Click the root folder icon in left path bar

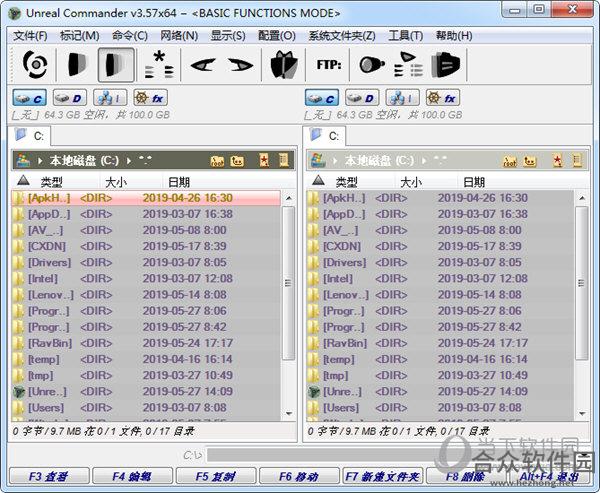[217, 161]
